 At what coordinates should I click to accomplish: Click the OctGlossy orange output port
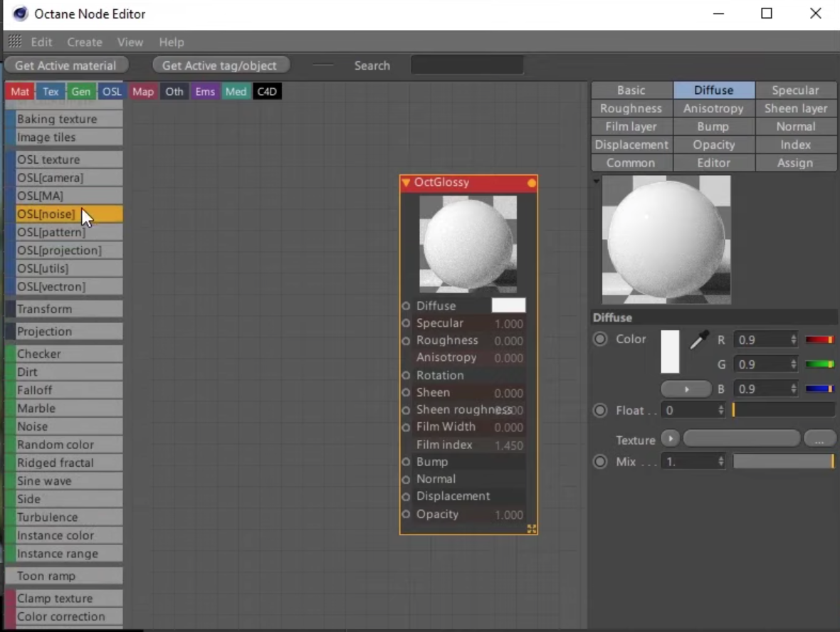click(531, 183)
